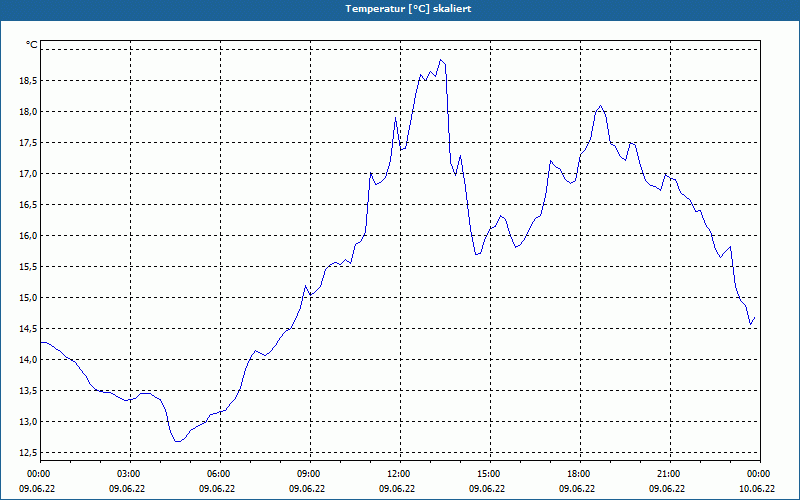Click the 09.06.22 date under 06:00
The width and height of the screenshot is (800, 500).
[x=217, y=489]
